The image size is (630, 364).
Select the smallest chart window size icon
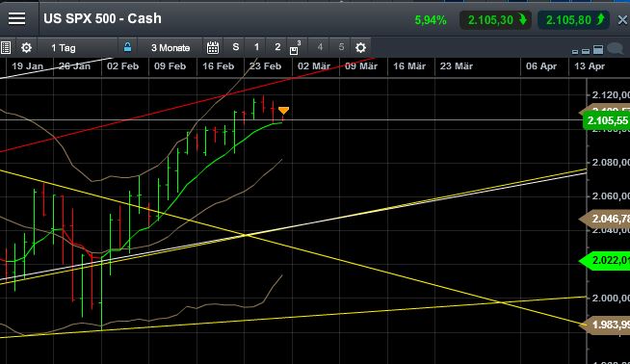pyautogui.click(x=575, y=51)
